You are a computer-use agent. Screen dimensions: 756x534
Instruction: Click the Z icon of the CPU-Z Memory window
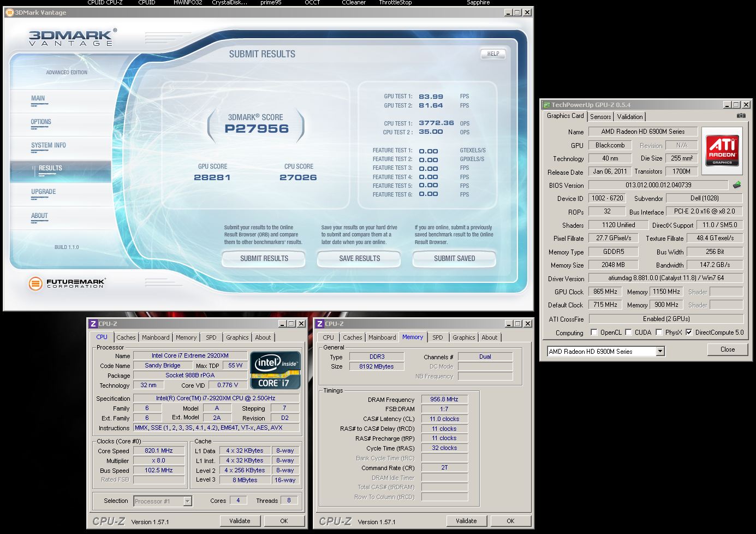pyautogui.click(x=320, y=324)
